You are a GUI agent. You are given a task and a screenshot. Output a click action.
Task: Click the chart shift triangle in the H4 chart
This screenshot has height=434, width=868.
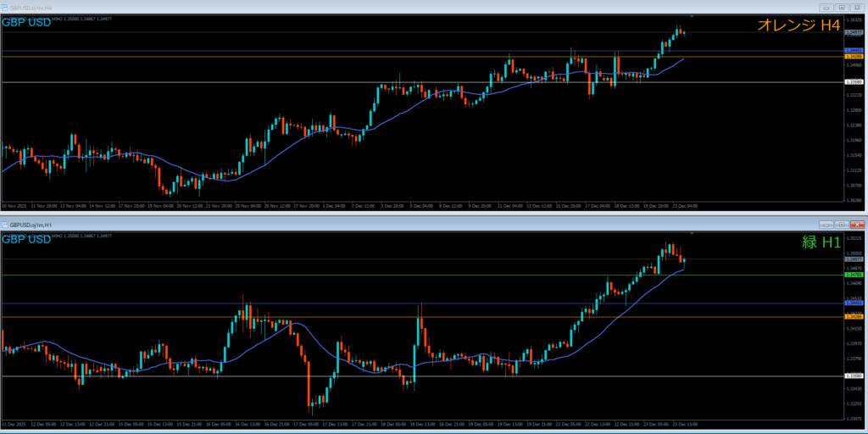692,17
